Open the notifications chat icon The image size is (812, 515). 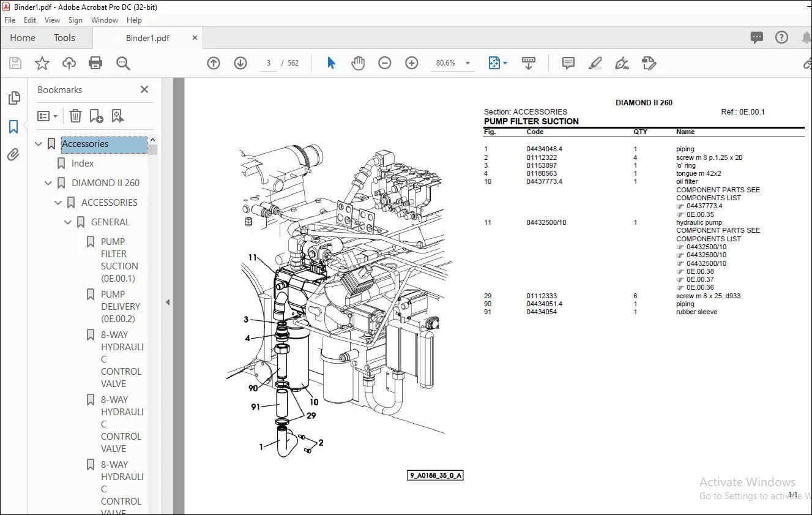[757, 38]
